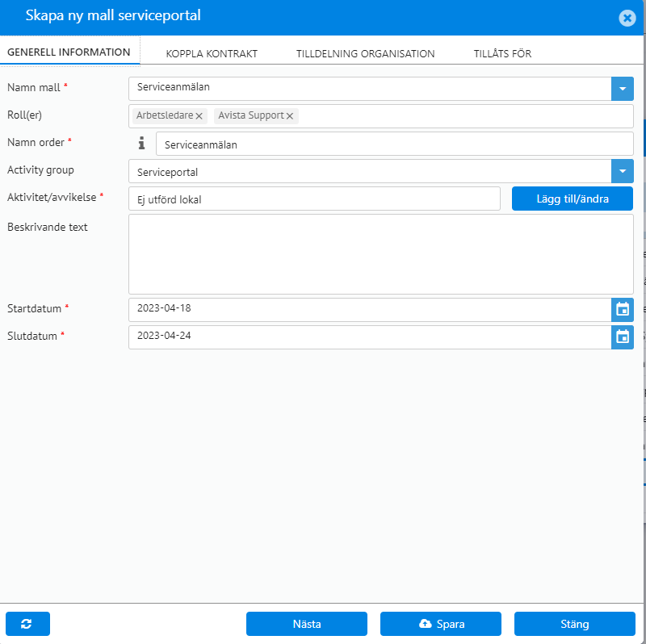This screenshot has width=646, height=644.
Task: Click the Beskrivande text label
Action: point(48,227)
